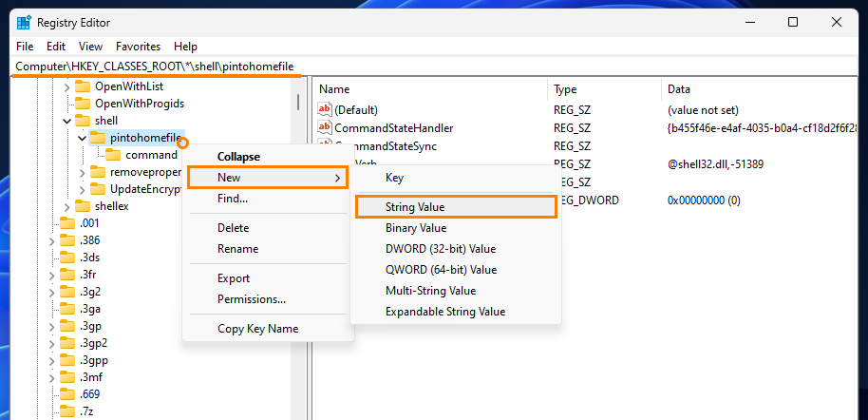Expand the removeproperties key
Viewport: 868px width, 420px height.
82,172
